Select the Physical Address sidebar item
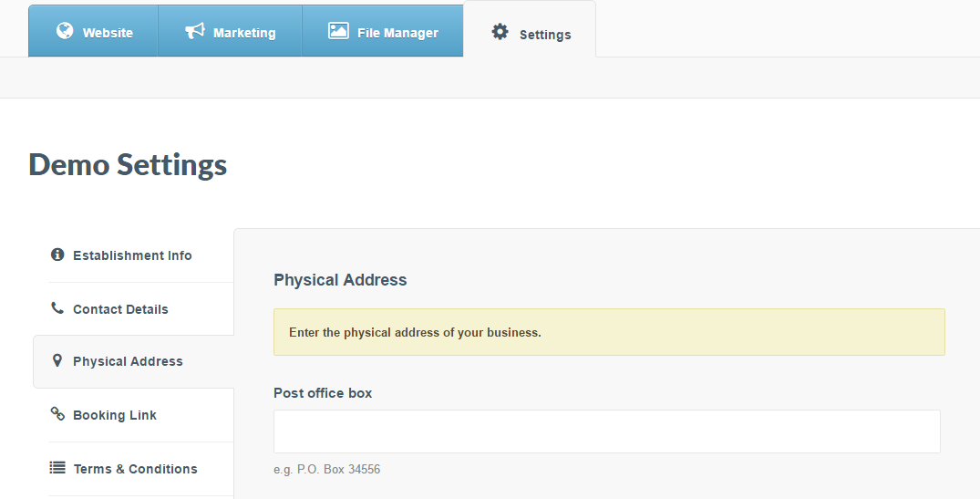Image resolution: width=980 pixels, height=499 pixels. [x=128, y=361]
